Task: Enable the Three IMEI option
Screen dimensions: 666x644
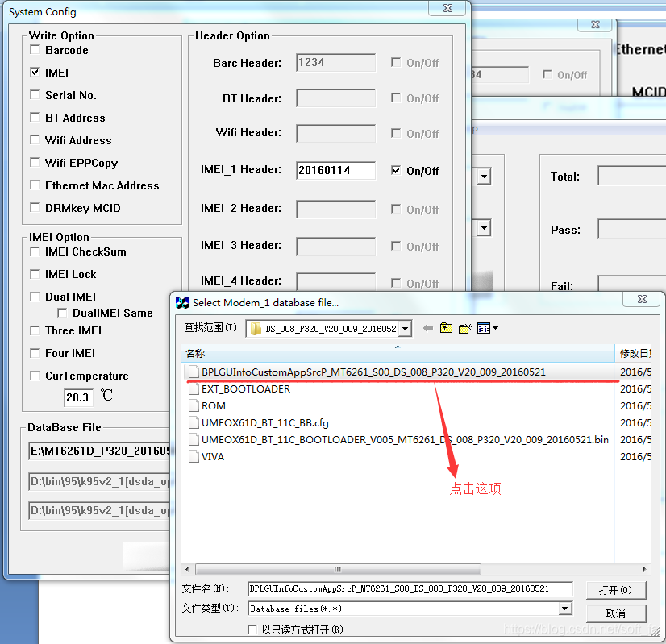Action: tap(35, 330)
